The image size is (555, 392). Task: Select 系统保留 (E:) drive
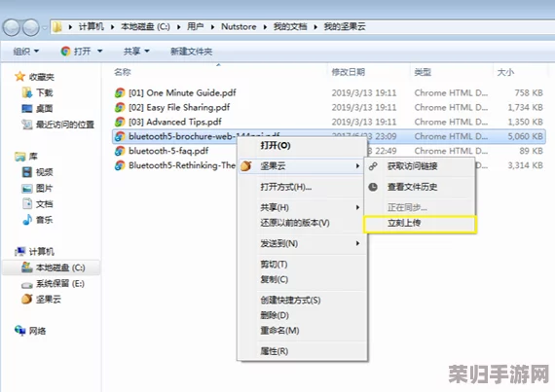[54, 283]
